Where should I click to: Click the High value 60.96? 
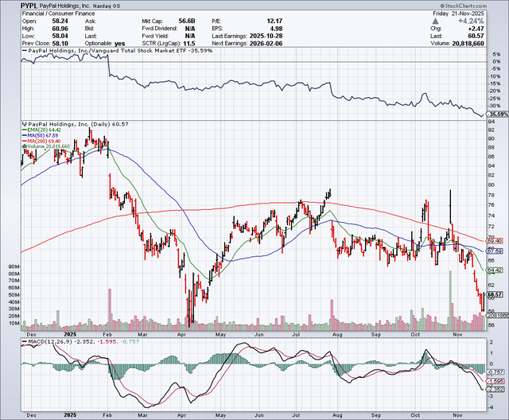click(x=60, y=29)
